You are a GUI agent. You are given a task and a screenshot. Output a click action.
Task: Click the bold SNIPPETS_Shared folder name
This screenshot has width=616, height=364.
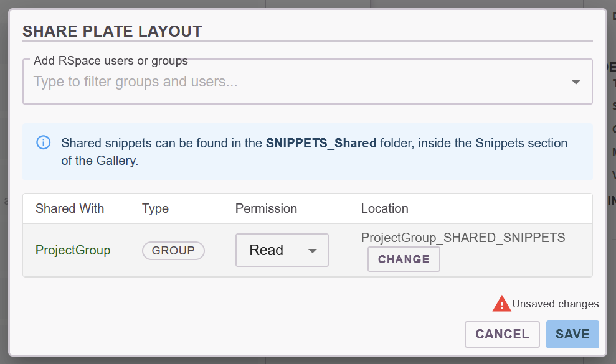pos(321,143)
